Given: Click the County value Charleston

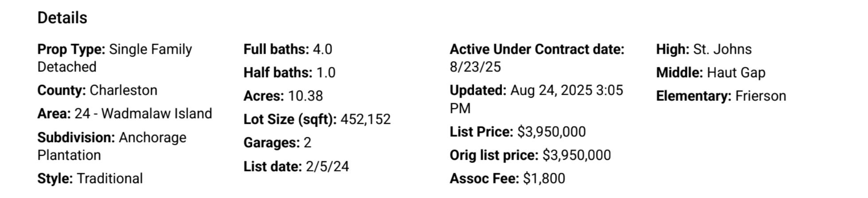Looking at the screenshot, I should [x=123, y=90].
